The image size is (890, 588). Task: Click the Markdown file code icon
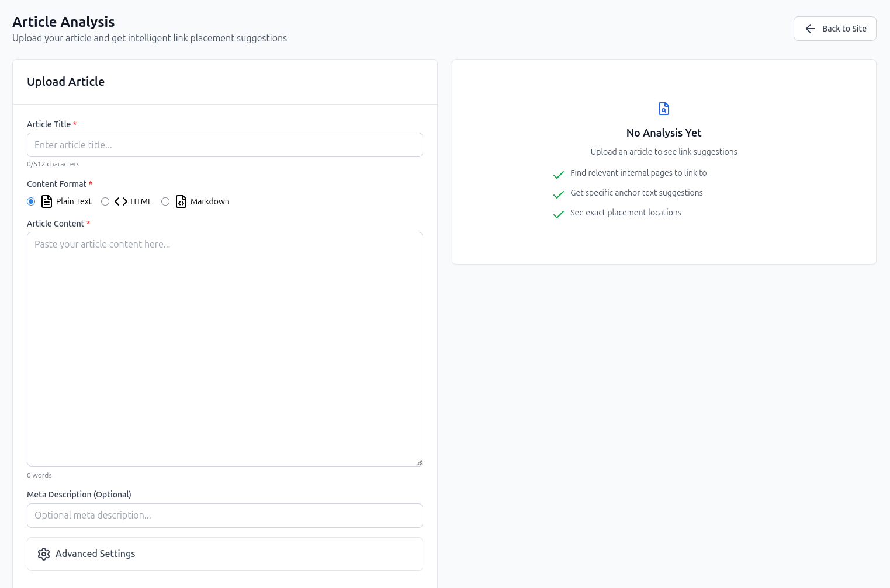181,201
